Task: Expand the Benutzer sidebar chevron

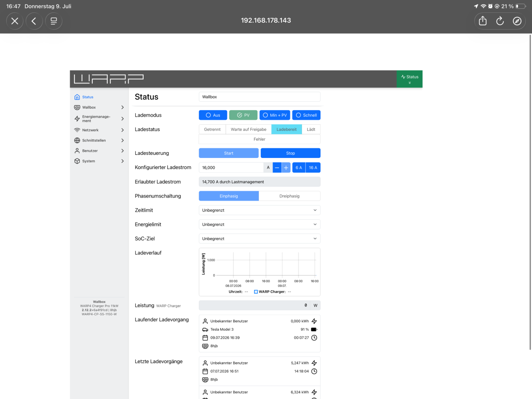Action: point(122,151)
